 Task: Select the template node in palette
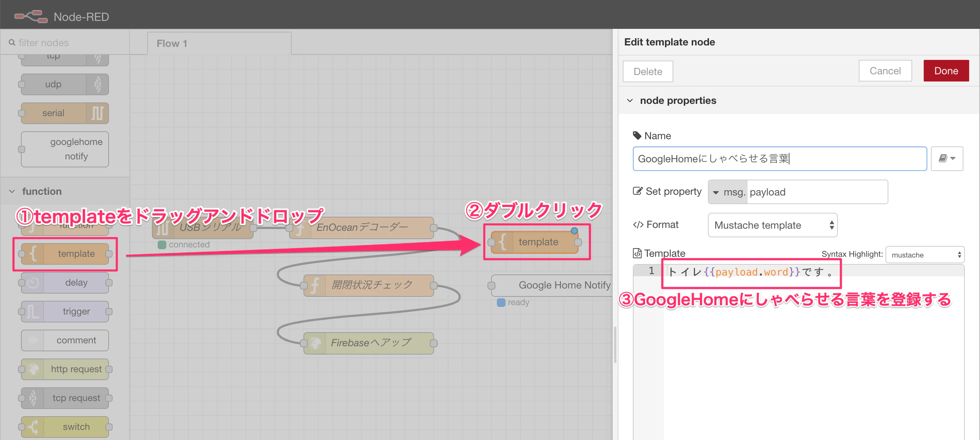[65, 254]
